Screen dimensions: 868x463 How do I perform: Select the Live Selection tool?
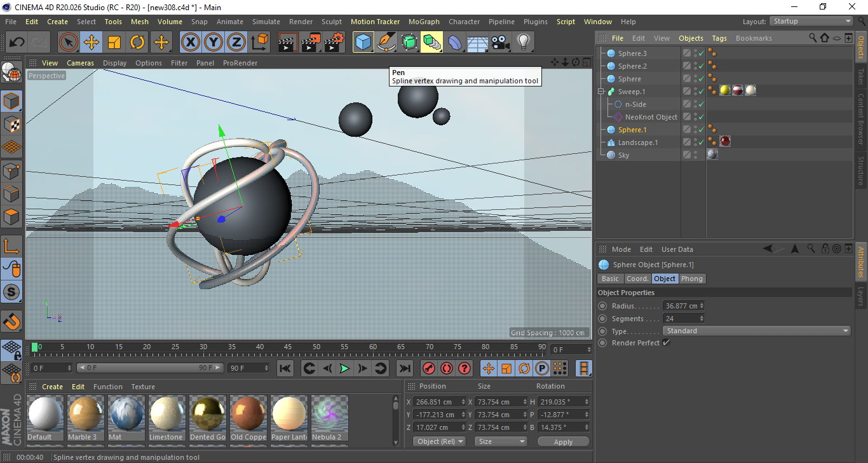coord(69,43)
